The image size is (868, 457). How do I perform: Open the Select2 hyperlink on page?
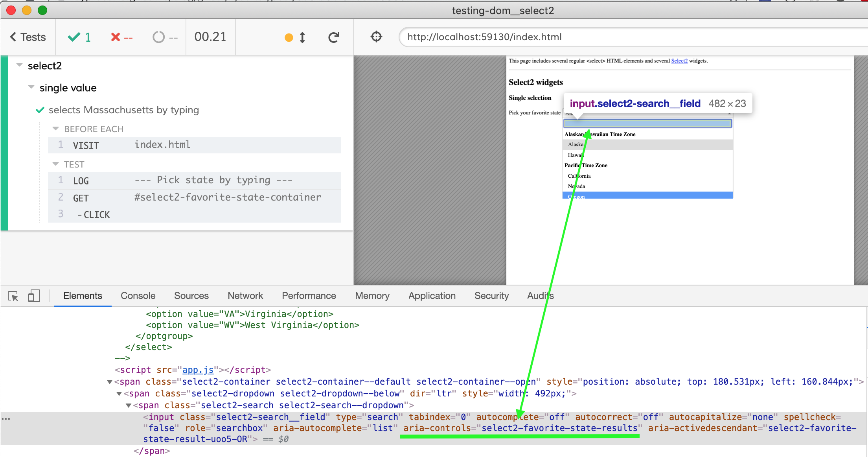679,61
